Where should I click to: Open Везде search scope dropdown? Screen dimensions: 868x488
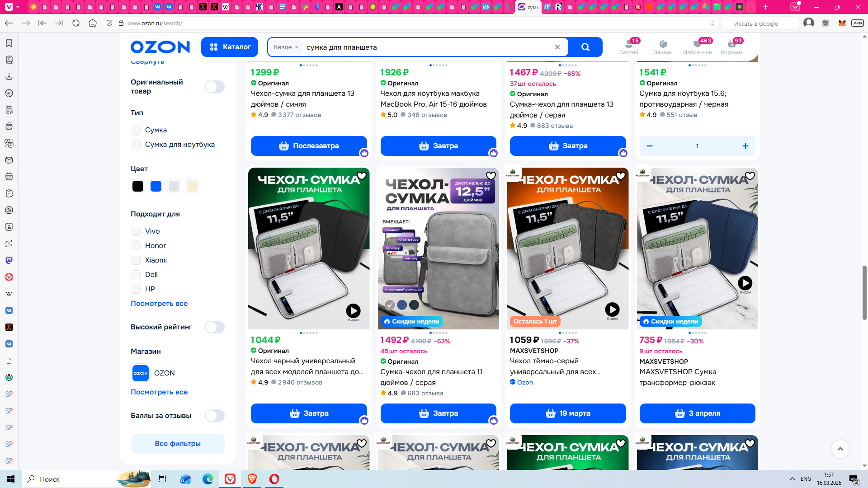point(285,47)
